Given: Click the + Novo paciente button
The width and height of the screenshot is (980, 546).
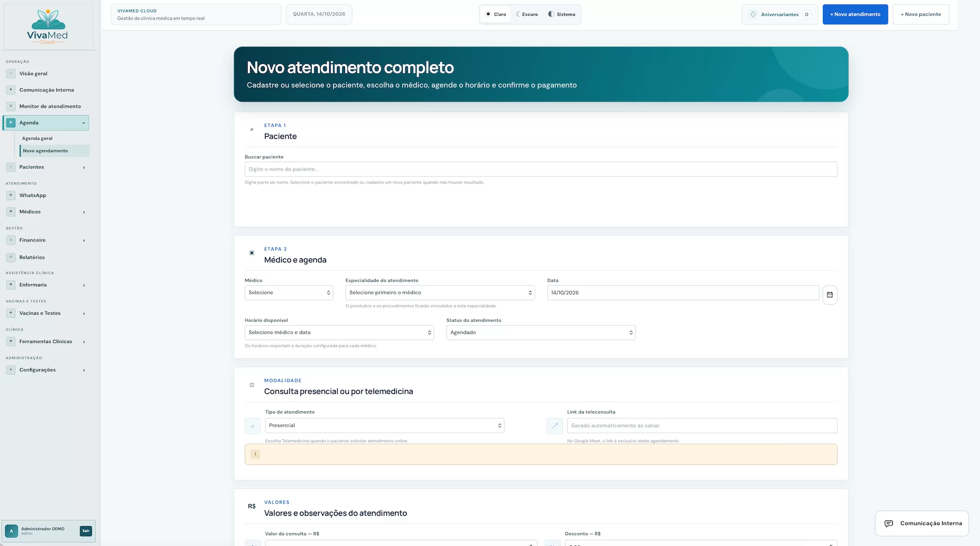Looking at the screenshot, I should pyautogui.click(x=921, y=14).
